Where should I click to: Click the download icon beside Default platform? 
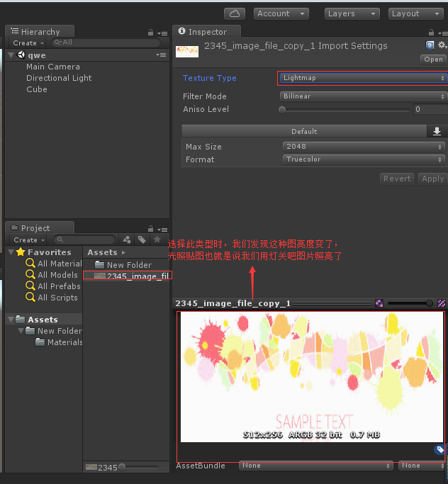437,131
